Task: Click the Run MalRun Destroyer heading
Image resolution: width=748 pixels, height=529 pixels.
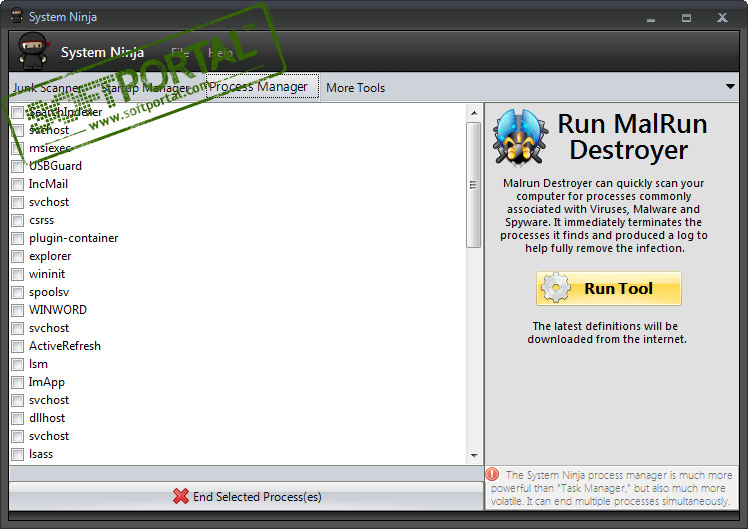Action: pyautogui.click(x=632, y=137)
